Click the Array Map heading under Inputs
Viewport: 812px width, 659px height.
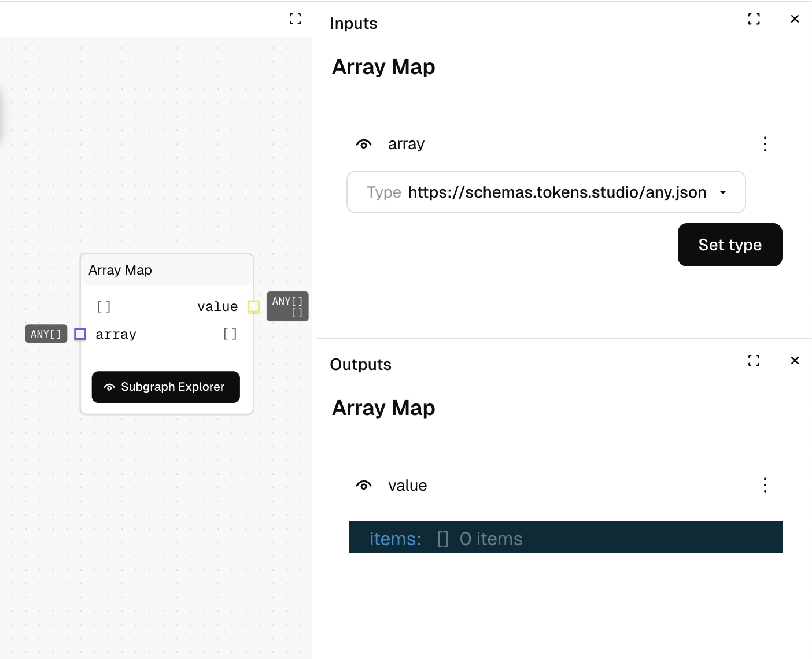pos(383,67)
